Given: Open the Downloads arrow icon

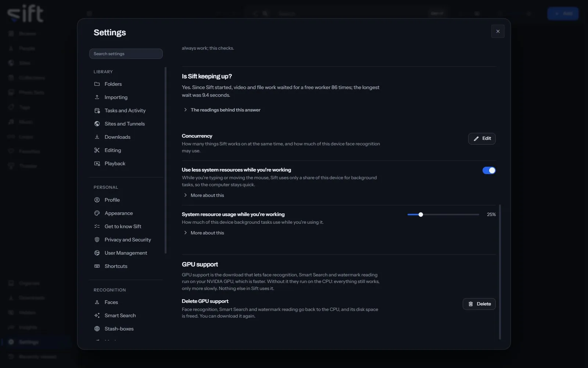Looking at the screenshot, I should [97, 137].
